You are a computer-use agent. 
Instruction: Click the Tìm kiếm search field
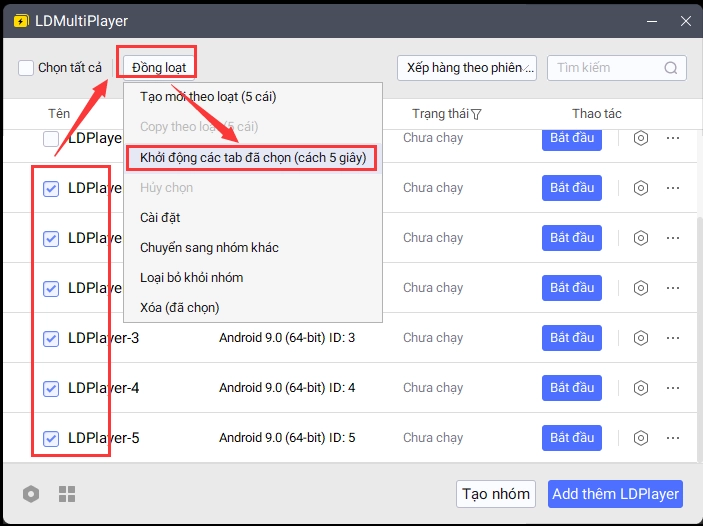pos(605,68)
